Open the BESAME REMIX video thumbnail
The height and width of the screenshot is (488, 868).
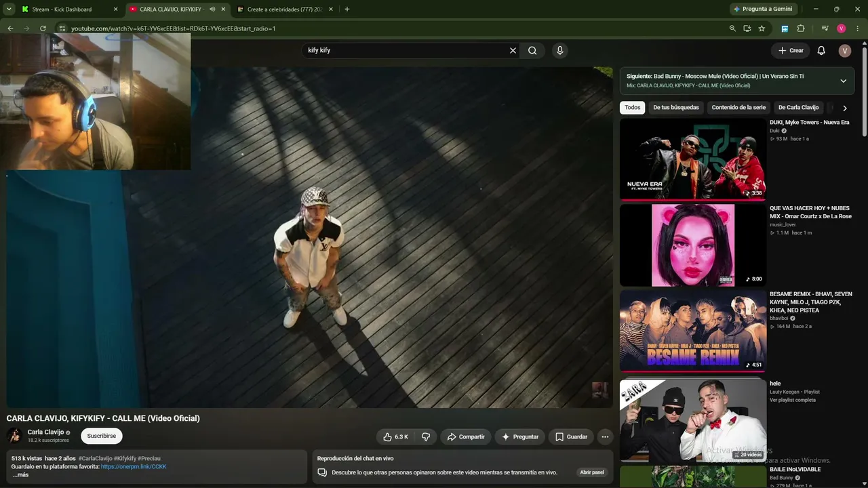(x=693, y=331)
